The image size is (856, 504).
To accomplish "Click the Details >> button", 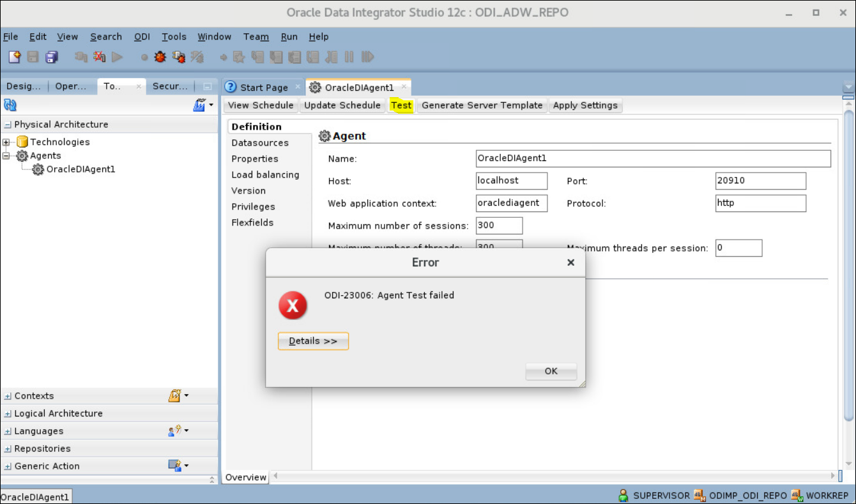I will click(x=313, y=341).
